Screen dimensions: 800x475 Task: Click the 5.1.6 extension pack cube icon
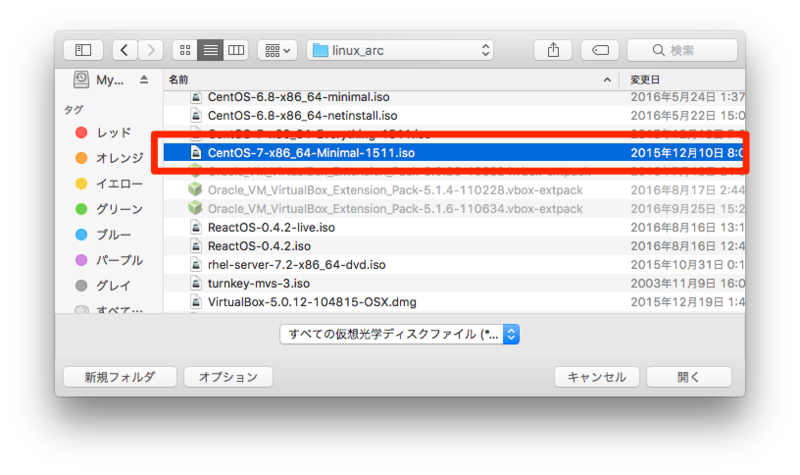pyautogui.click(x=195, y=208)
